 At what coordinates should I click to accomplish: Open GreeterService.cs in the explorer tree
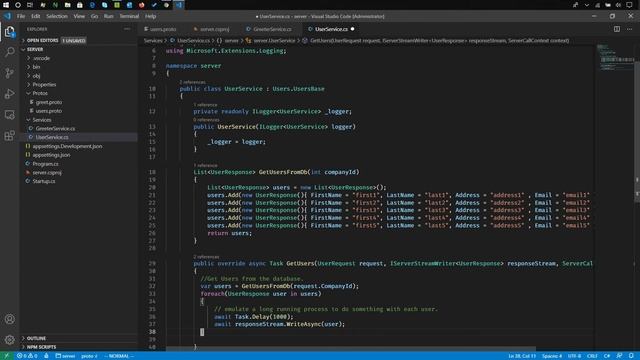tap(55, 129)
